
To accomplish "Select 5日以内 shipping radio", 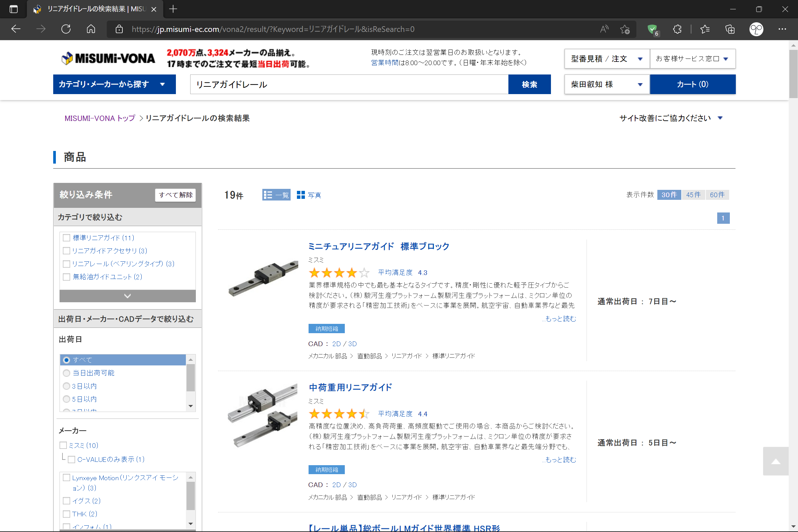I will tap(66, 399).
